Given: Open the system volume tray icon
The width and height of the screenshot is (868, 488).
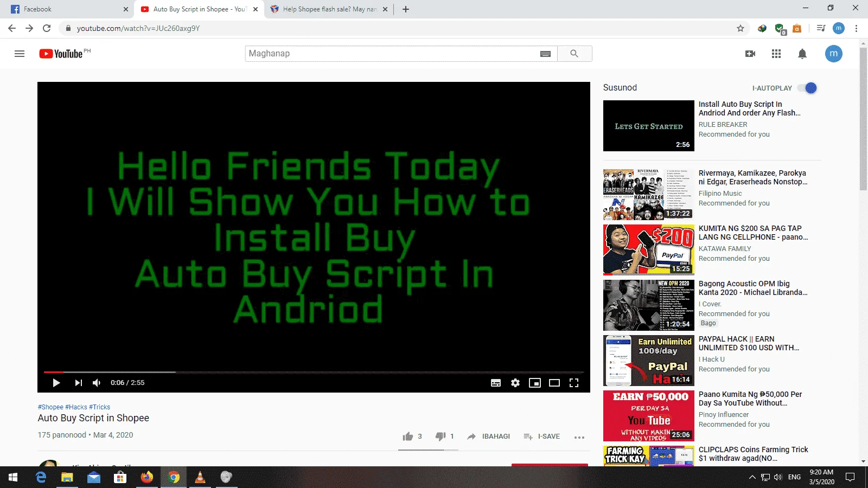Looking at the screenshot, I should click(778, 477).
